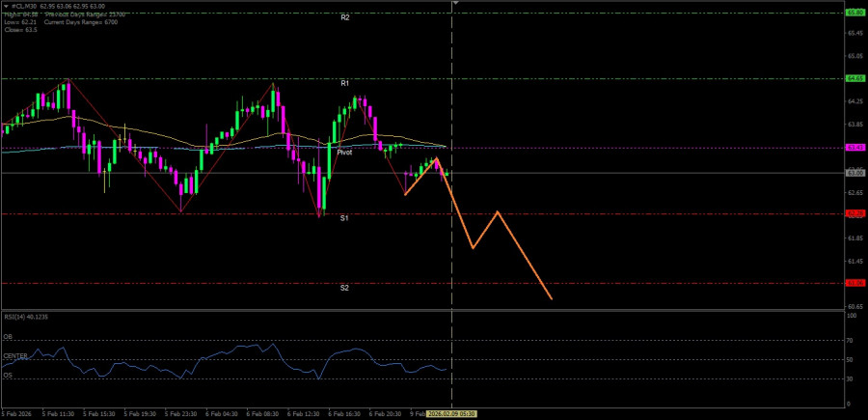Viewport: 868px width, 420px height.
Task: Click the OB overbought level label
Action: click(8, 337)
